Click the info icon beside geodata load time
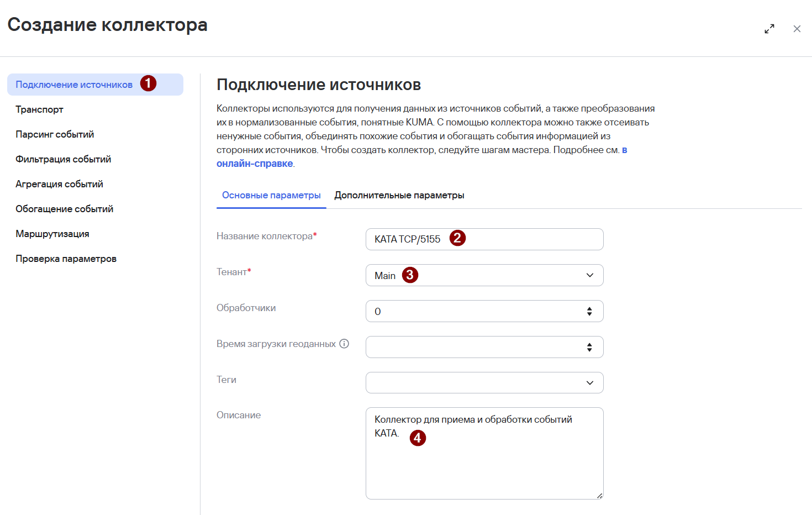Image resolution: width=812 pixels, height=515 pixels. click(344, 344)
